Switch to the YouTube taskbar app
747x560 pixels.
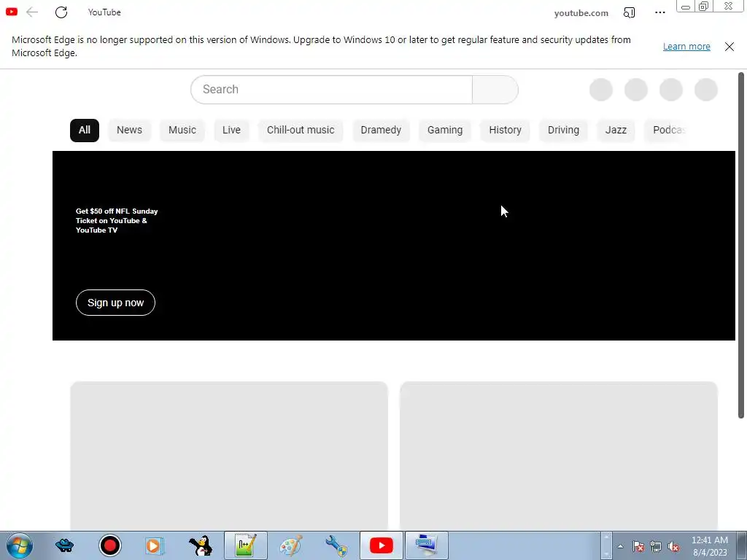[381, 545]
